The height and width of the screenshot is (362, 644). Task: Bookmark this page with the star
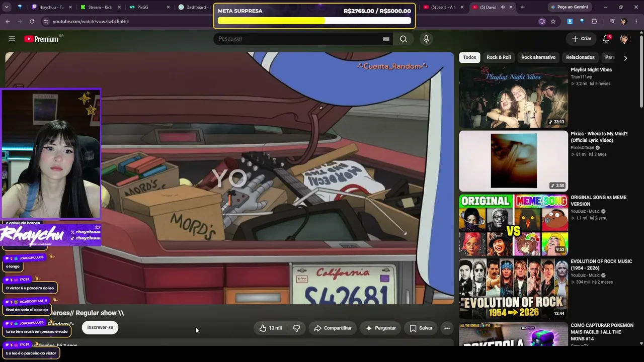[553, 22]
